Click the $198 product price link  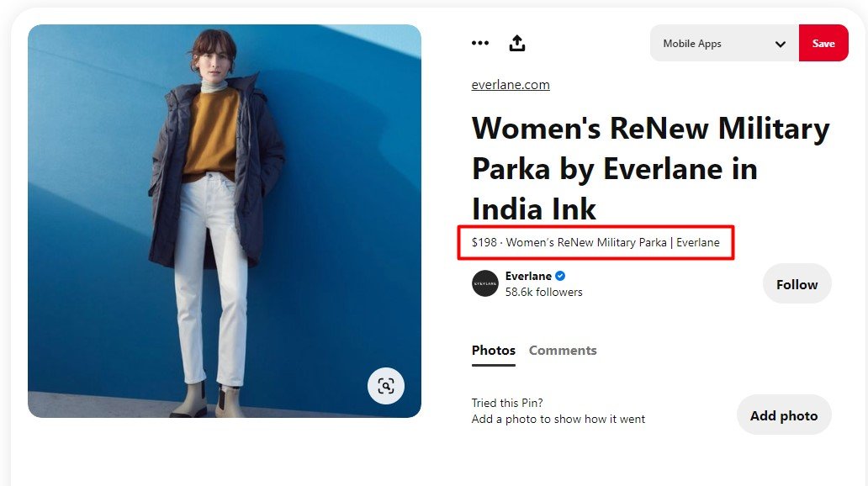pyautogui.click(x=595, y=242)
